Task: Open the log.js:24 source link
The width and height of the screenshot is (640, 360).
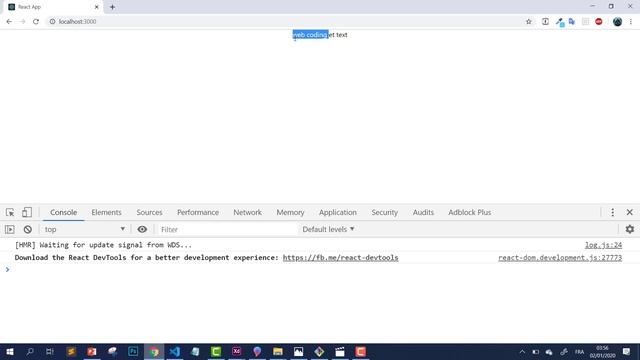Action: click(x=603, y=245)
